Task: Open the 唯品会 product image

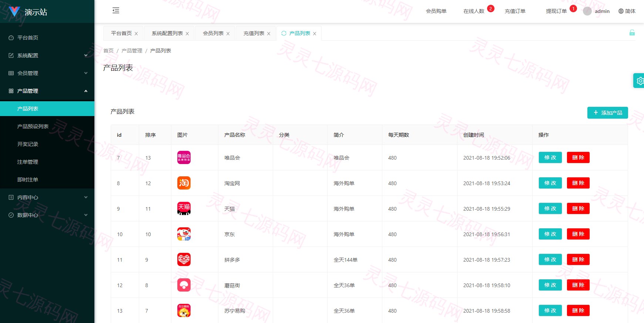Action: click(184, 157)
